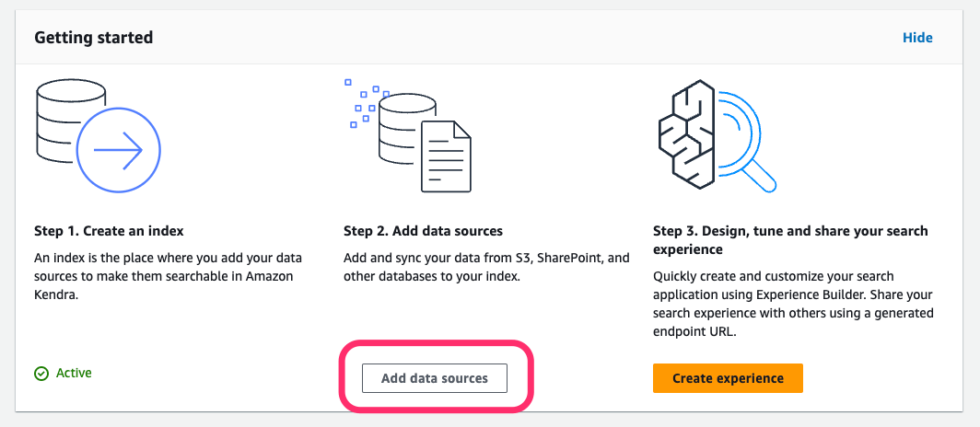Click the Step 1. Create an index heading
The height and width of the screenshot is (427, 980).
(x=110, y=232)
